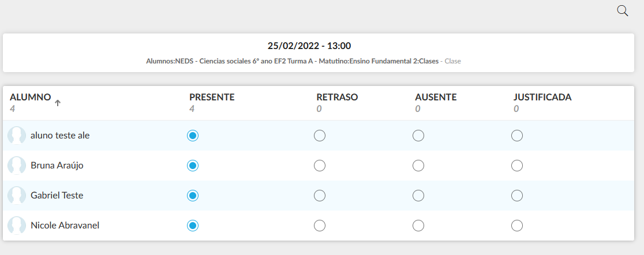This screenshot has width=644, height=255.
Task: Click Gabriel Teste's avatar icon
Action: (x=17, y=196)
